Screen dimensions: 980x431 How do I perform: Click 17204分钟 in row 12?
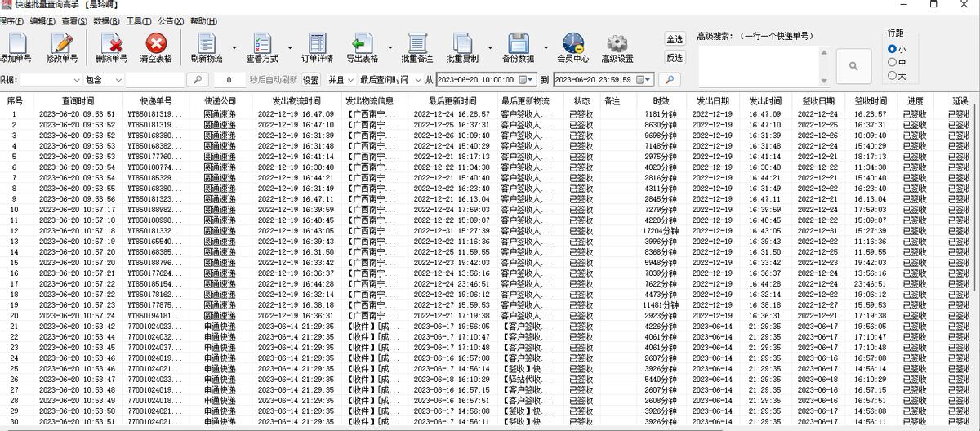661,231
